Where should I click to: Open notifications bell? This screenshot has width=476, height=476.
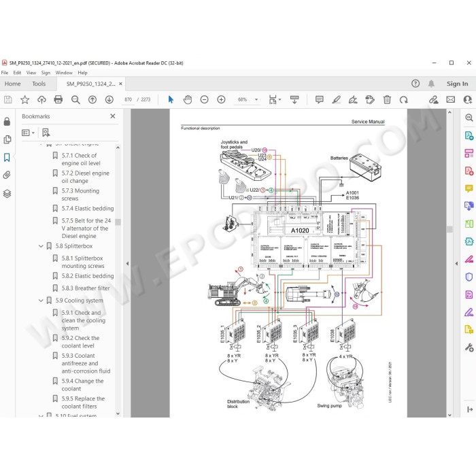coord(431,84)
